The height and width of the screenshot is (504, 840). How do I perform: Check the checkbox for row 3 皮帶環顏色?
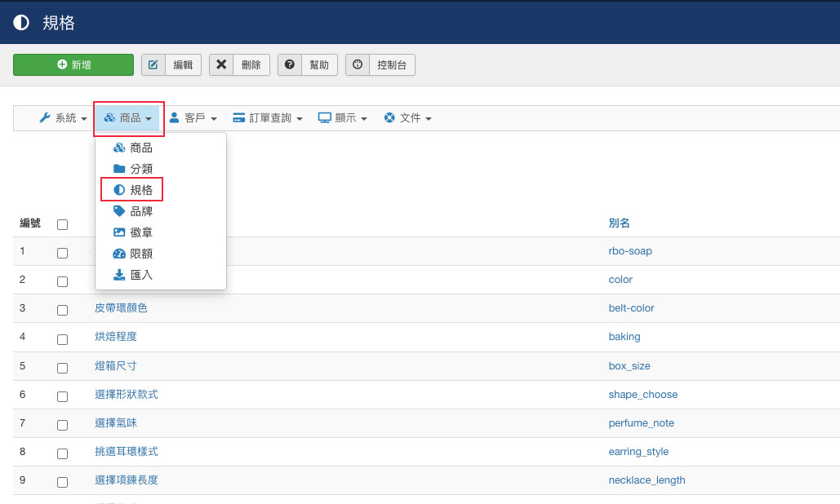(62, 310)
